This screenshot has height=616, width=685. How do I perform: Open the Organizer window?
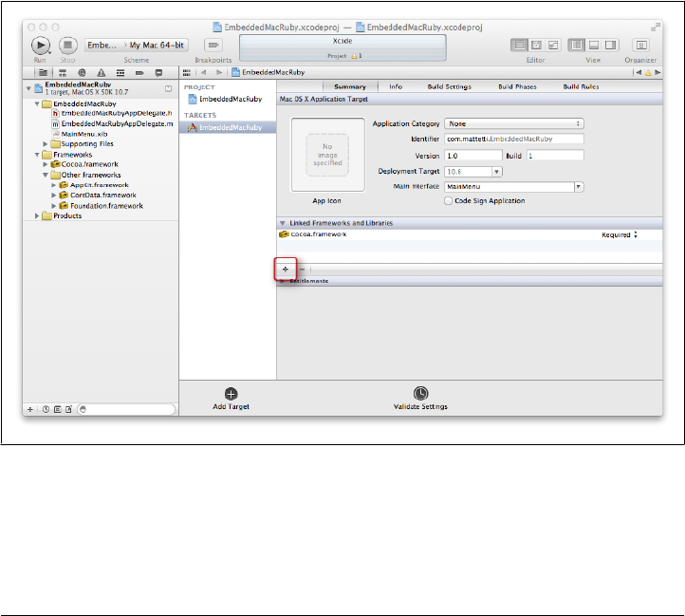641,45
